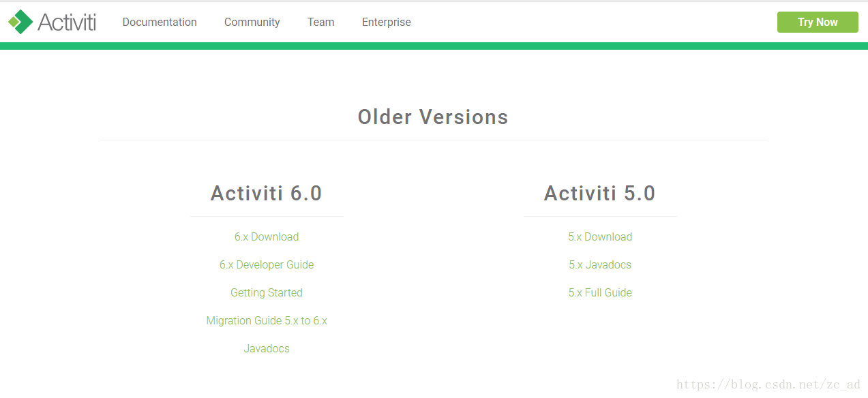The height and width of the screenshot is (398, 868).
Task: Open Migration Guide 5.x to 6.x
Action: (267, 320)
